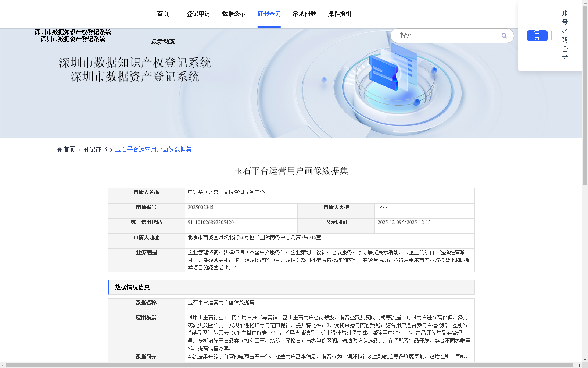
Task: Open the 常见问题 navigation tab
Action: pyautogui.click(x=304, y=14)
